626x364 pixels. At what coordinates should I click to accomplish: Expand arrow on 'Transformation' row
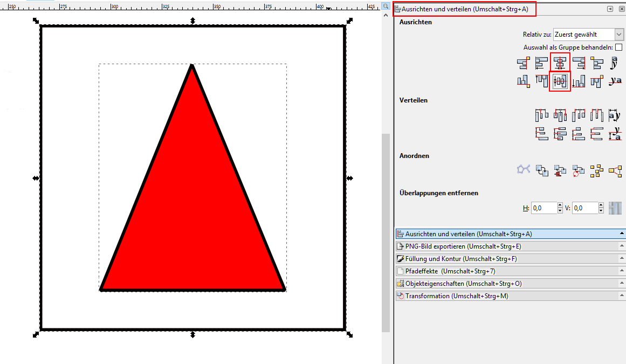click(x=622, y=295)
